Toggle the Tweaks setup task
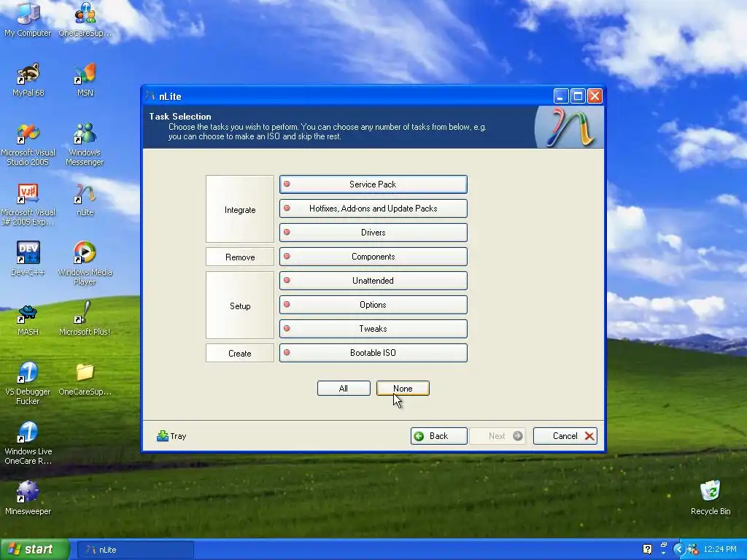Image resolution: width=747 pixels, height=560 pixels. click(373, 329)
